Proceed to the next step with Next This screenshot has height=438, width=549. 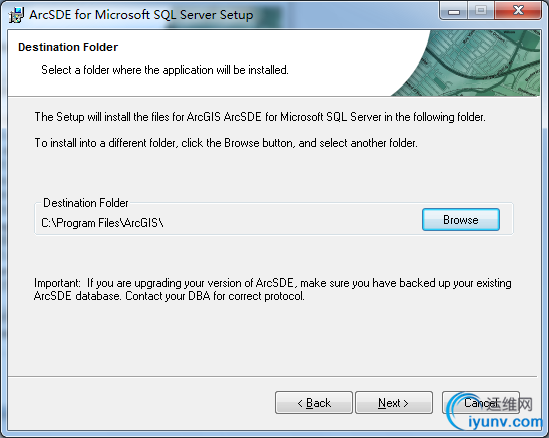394,403
